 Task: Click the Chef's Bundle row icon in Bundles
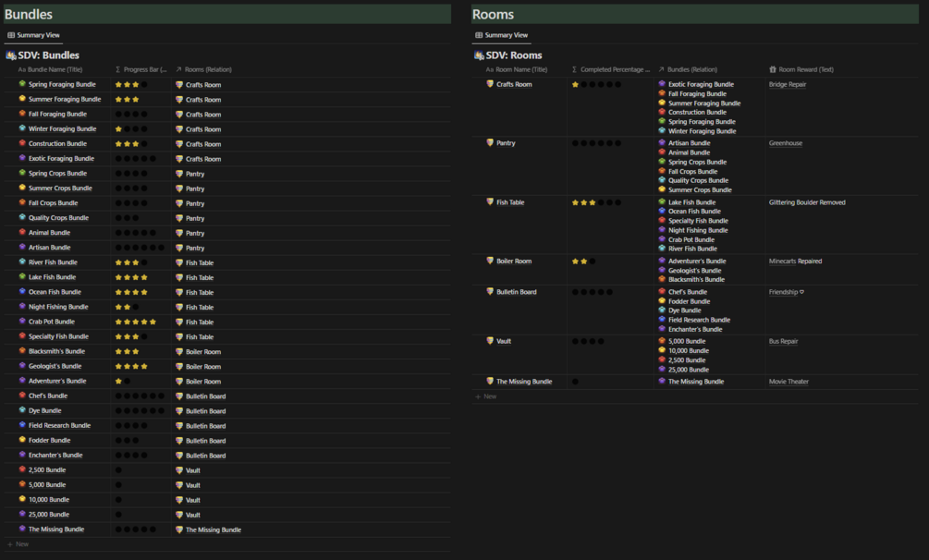click(x=22, y=396)
